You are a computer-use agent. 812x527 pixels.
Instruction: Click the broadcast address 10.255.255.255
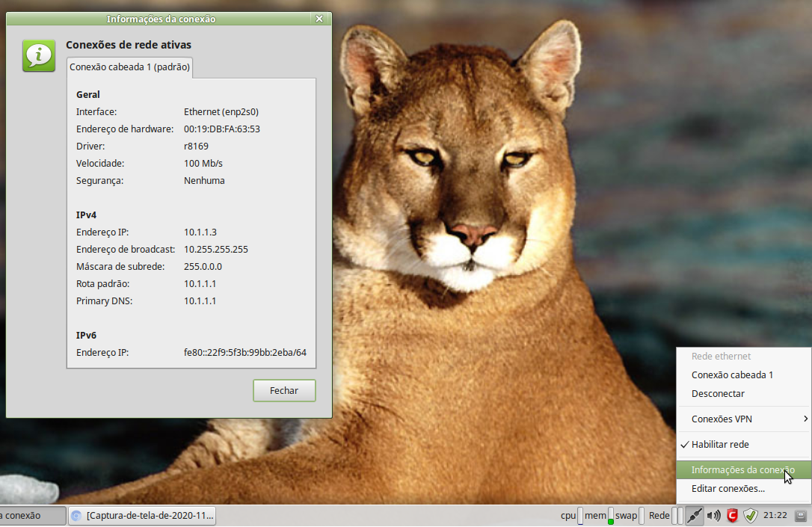pyautogui.click(x=216, y=250)
